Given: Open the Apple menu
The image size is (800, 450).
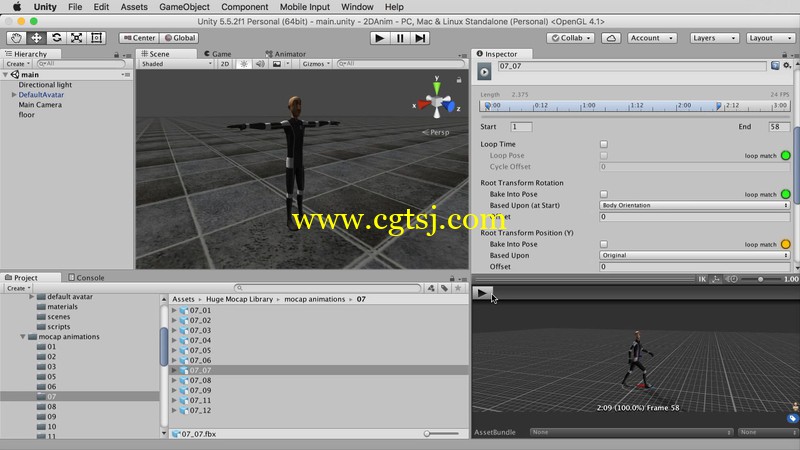Looking at the screenshot, I should (x=17, y=7).
